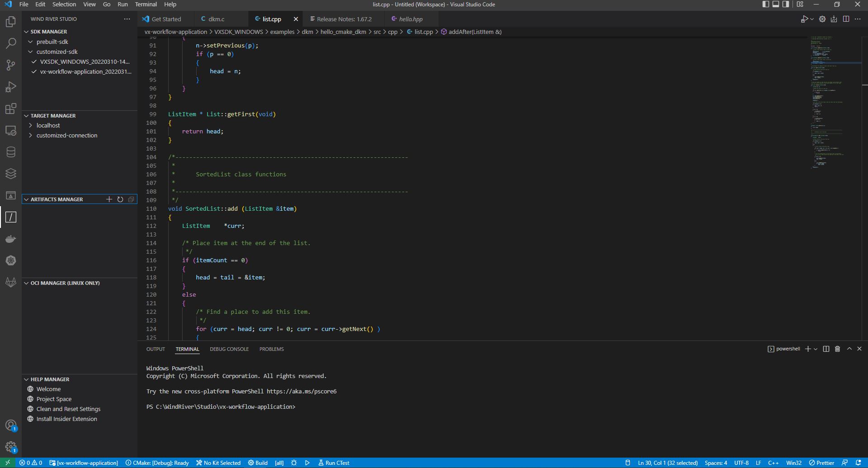This screenshot has width=868, height=468.
Task: Toggle the bottom panel visibility
Action: pyautogui.click(x=776, y=5)
